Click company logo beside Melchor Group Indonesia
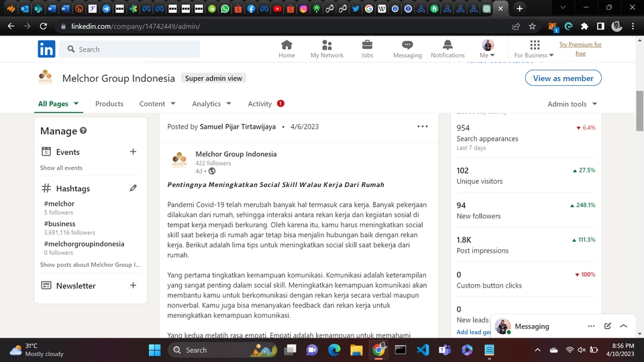This screenshot has height=362, width=644. [45, 78]
